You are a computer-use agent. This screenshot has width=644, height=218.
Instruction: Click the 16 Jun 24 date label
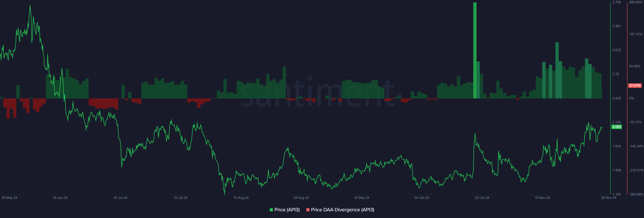(60, 198)
